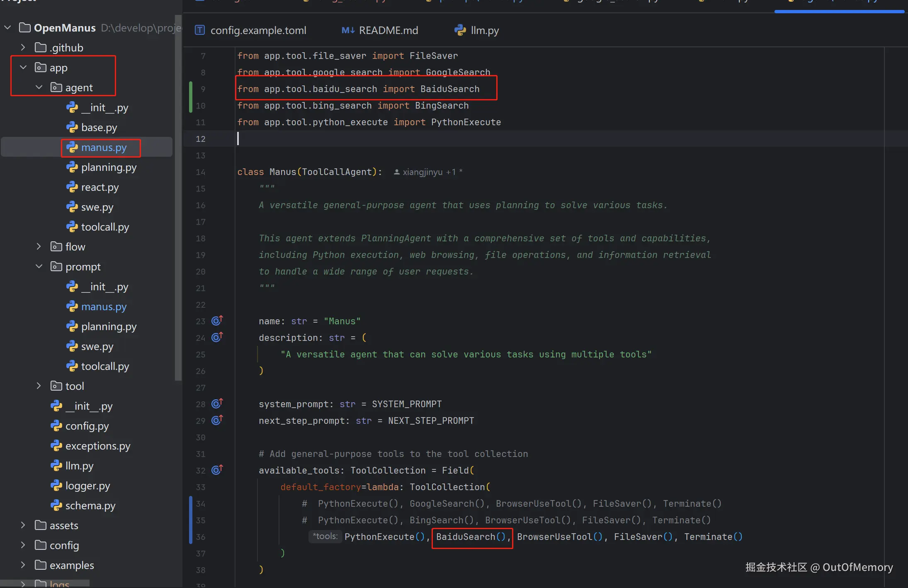Click the project panel vertical scrollbar

[x=178, y=199]
